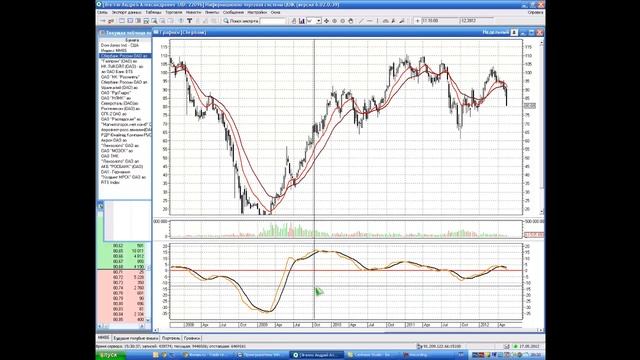Select ОАО МОЭСК ао row
Screen dimensions: 640x360
coord(125,151)
